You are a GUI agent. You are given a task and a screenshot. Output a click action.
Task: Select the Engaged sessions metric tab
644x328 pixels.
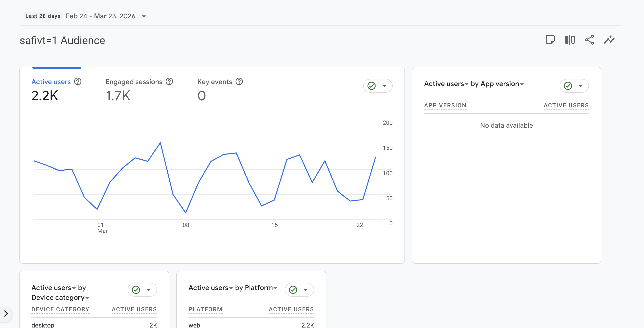point(134,82)
